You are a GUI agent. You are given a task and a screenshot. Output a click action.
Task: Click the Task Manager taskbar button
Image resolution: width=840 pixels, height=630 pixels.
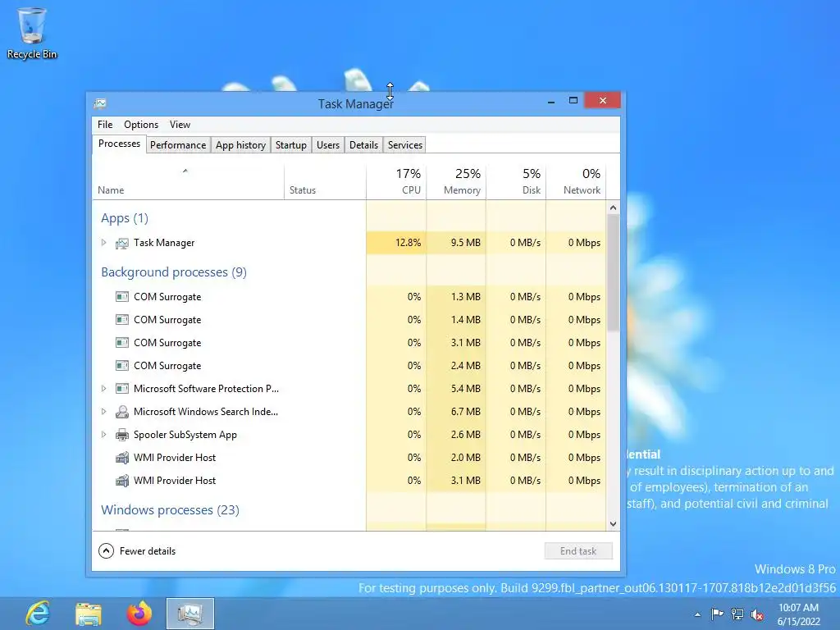190,614
